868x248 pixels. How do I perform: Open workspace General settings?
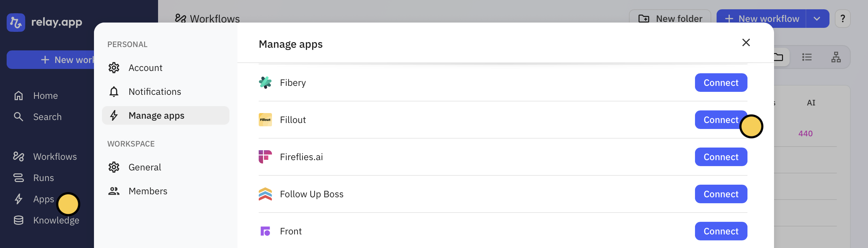[144, 167]
